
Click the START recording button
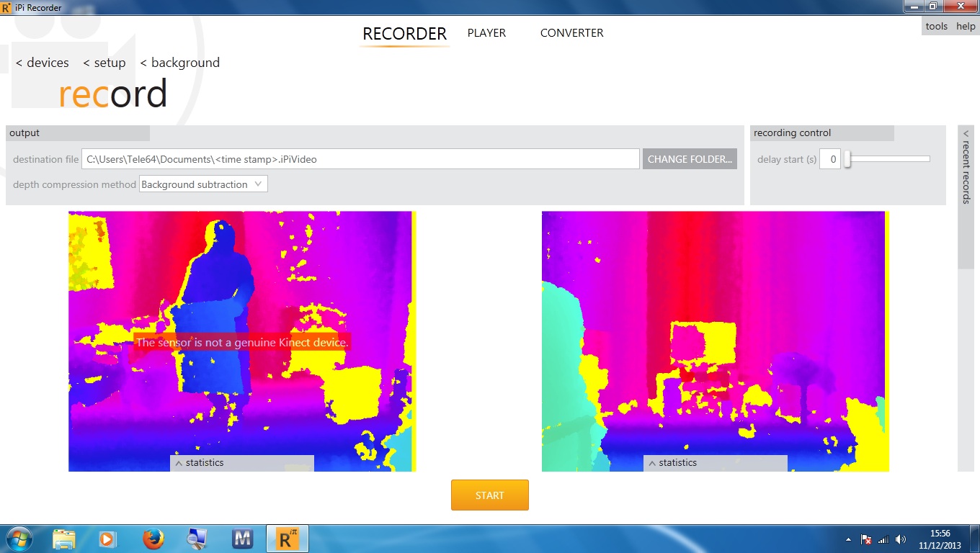[x=490, y=495]
